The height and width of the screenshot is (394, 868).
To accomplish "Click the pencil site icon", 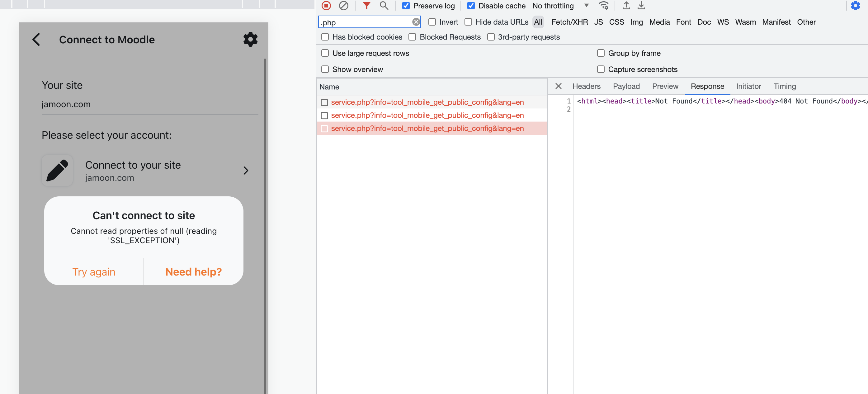I will [x=57, y=171].
